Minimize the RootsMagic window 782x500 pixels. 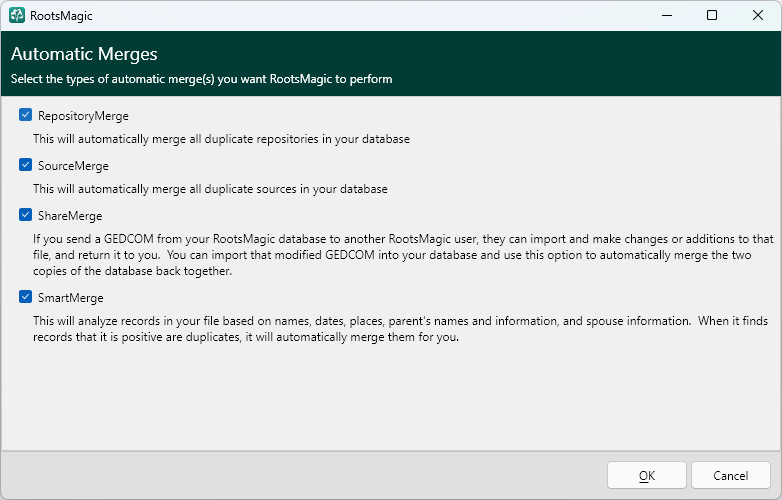click(667, 15)
